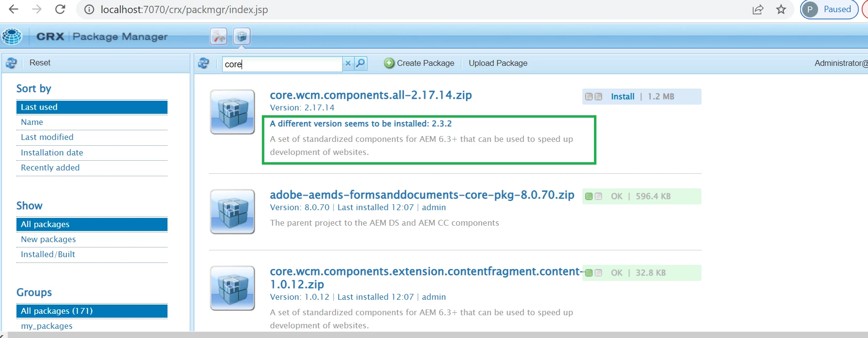Share this page via browser share icon
Screen dimensions: 868x338
758,9
